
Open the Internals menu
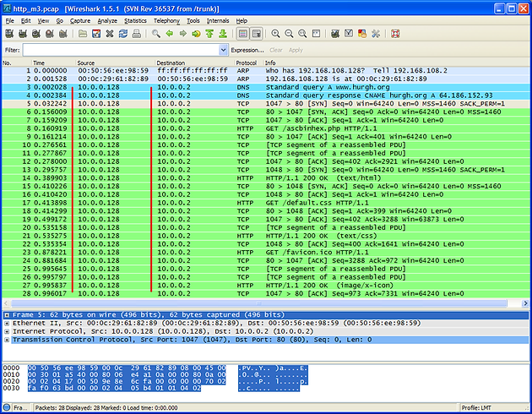pos(218,20)
